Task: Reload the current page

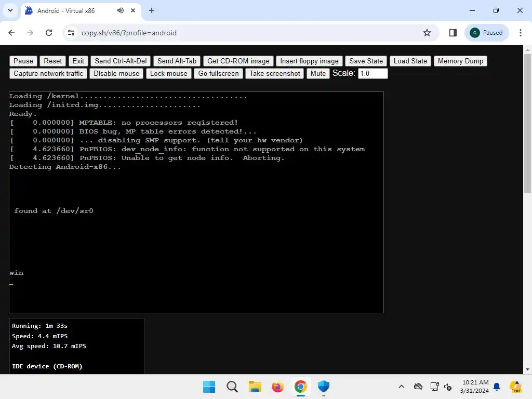Action: tap(49, 33)
